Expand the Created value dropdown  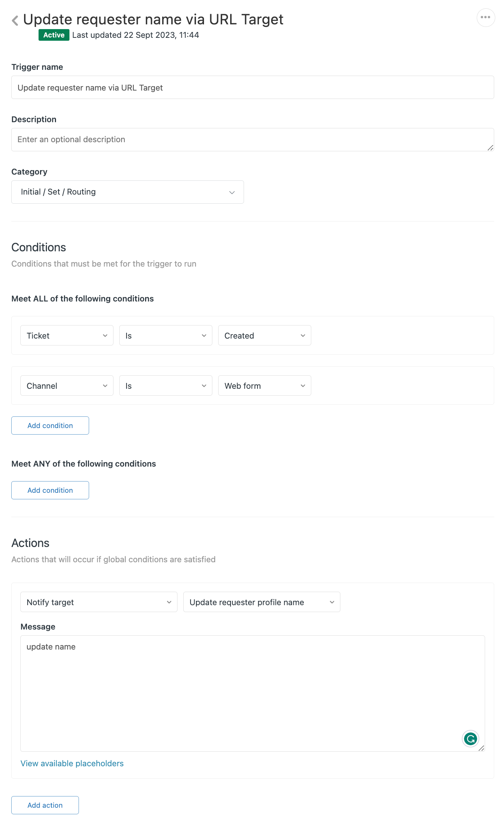point(264,335)
